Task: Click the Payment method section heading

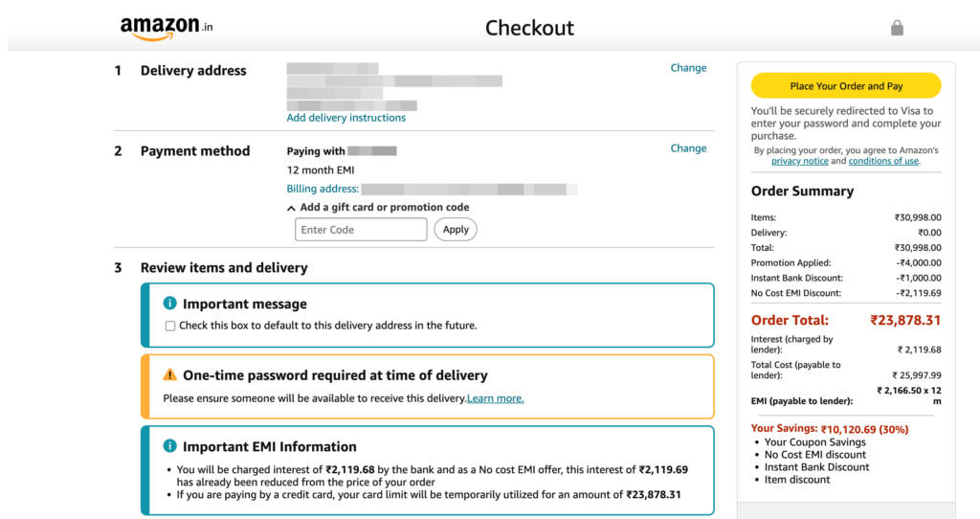Action: coord(195,151)
